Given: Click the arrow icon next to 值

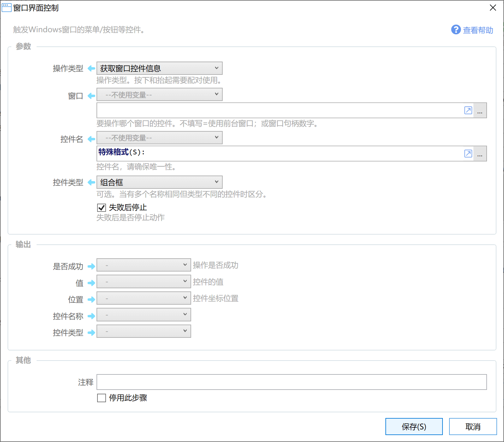Looking at the screenshot, I should click(91, 283).
